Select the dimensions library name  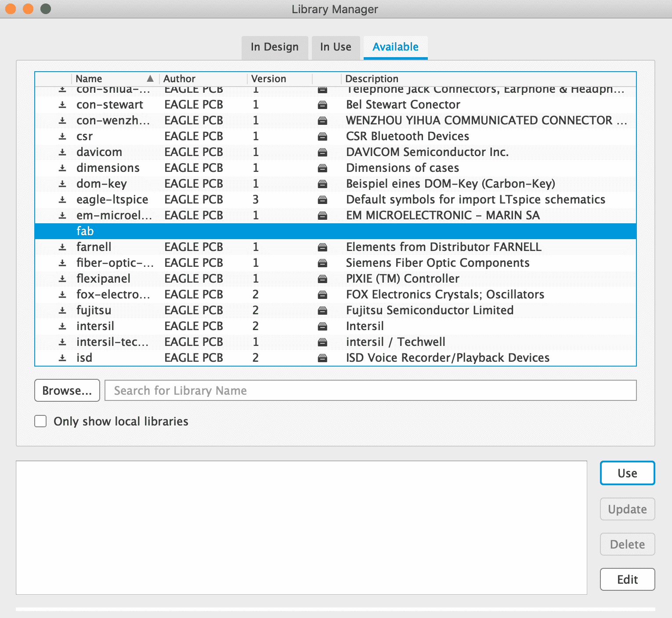point(108,168)
